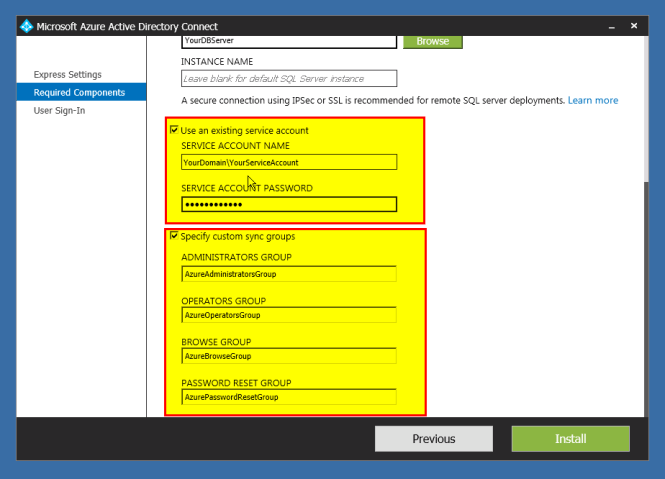Click the window title text
This screenshot has height=479, width=665.
click(127, 27)
